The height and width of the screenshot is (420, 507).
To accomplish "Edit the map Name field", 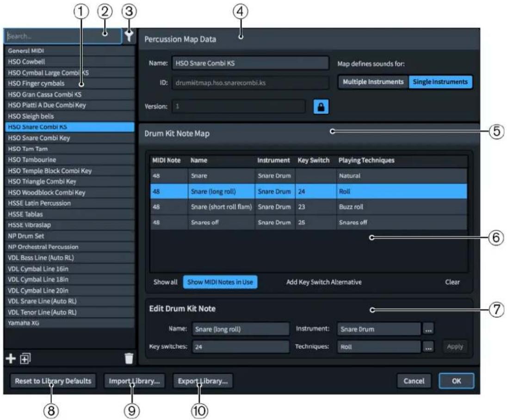I will [250, 63].
